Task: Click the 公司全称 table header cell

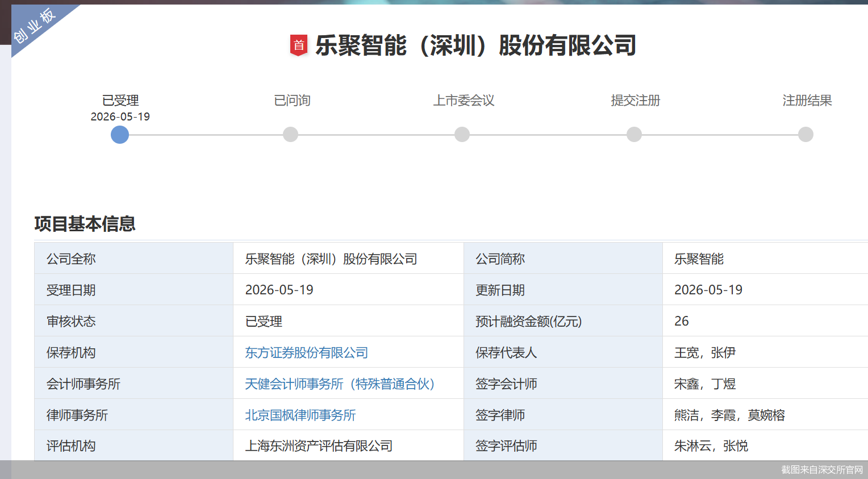Action: 134,259
